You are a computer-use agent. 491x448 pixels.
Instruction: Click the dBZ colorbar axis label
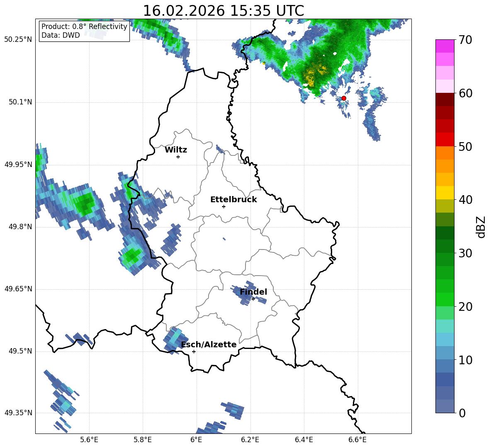pyautogui.click(x=481, y=227)
